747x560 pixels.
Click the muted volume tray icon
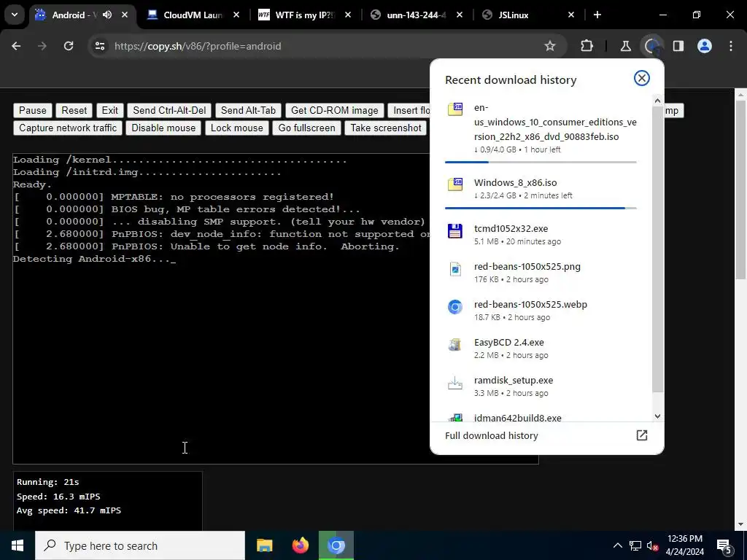[652, 545]
